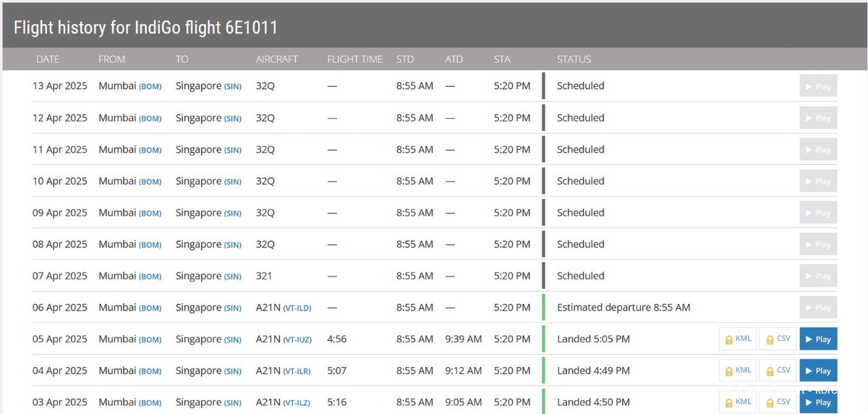Image resolution: width=868 pixels, height=414 pixels.
Task: Click the disabled Play button for 08 Apr 2025
Action: coord(818,245)
